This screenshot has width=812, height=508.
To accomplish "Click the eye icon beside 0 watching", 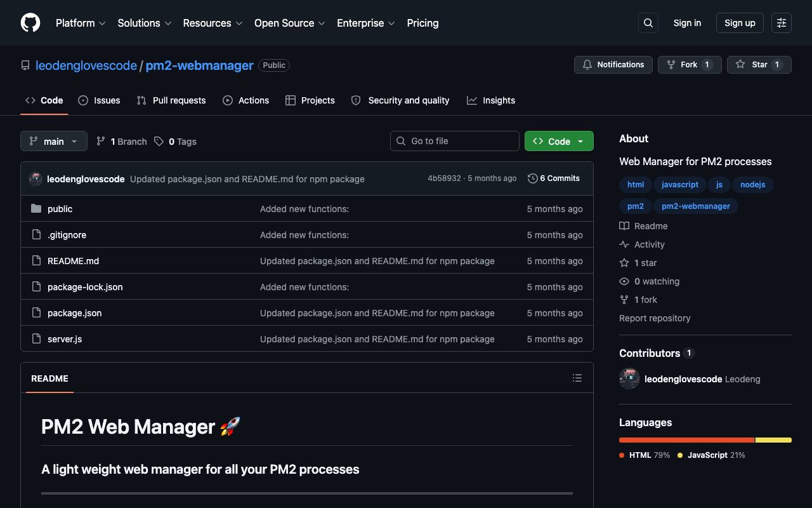I will (x=624, y=281).
